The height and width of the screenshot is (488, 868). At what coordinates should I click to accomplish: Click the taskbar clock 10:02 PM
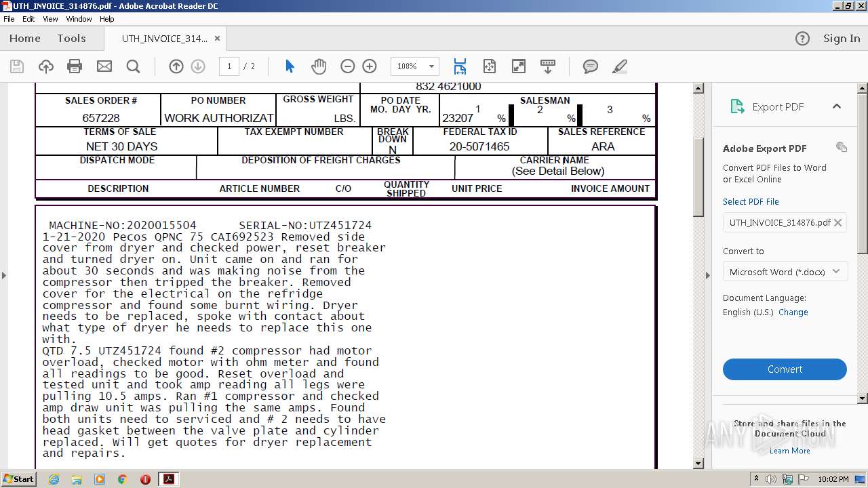(x=833, y=479)
